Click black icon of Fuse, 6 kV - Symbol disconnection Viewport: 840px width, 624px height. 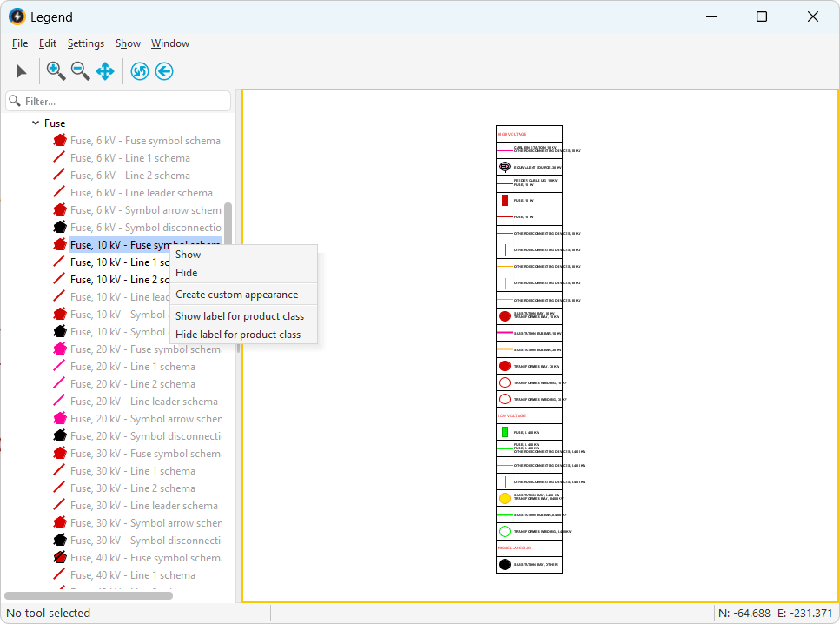[60, 228]
